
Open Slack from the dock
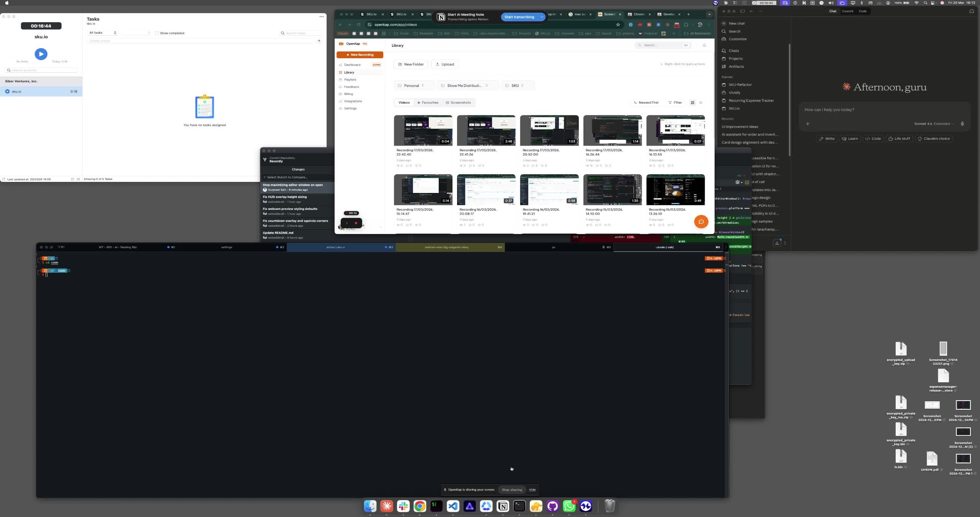pos(403,506)
